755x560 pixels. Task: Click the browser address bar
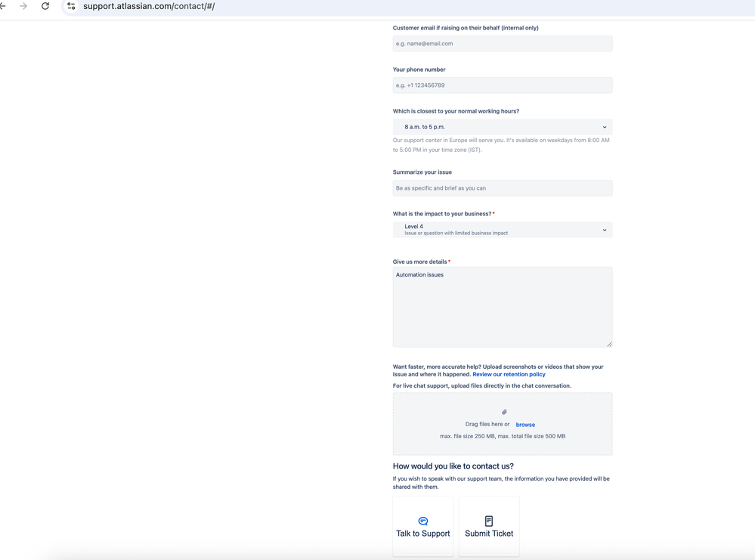point(227,6)
